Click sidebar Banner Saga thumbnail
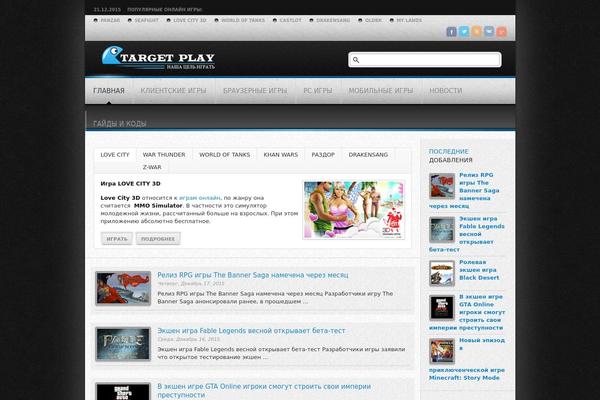 click(442, 186)
